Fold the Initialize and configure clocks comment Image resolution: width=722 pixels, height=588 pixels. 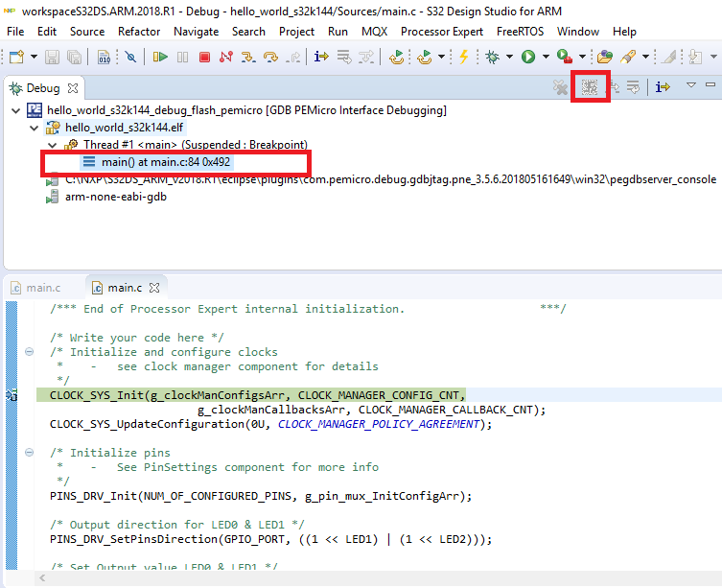(29, 352)
